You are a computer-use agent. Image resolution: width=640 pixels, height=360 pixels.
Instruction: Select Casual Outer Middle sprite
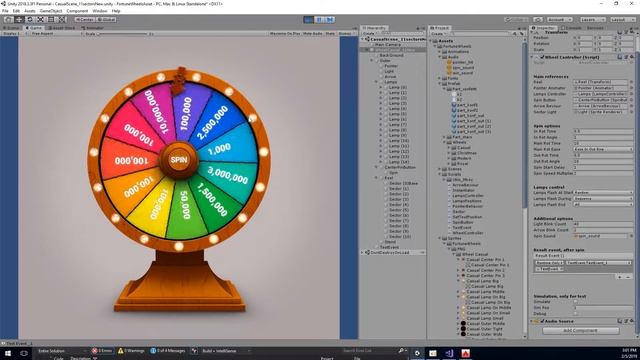point(485,324)
